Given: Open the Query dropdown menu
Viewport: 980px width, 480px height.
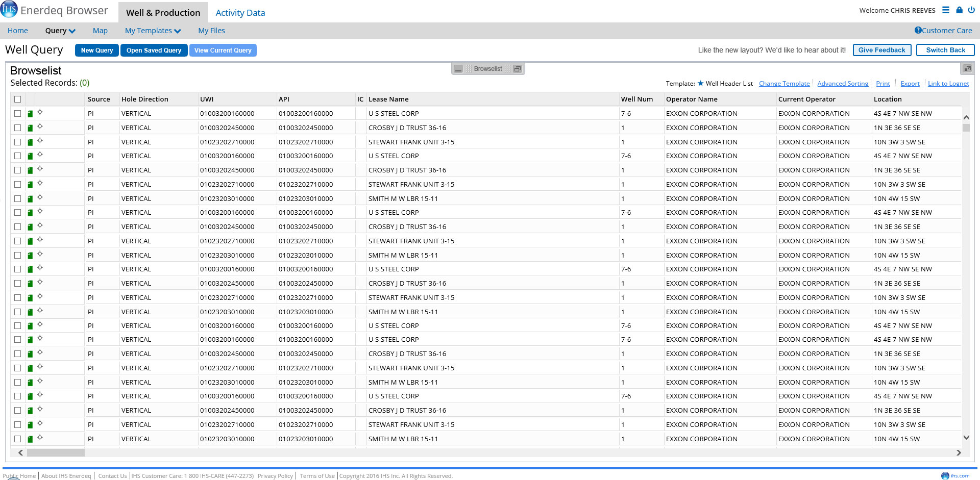Looking at the screenshot, I should [60, 31].
